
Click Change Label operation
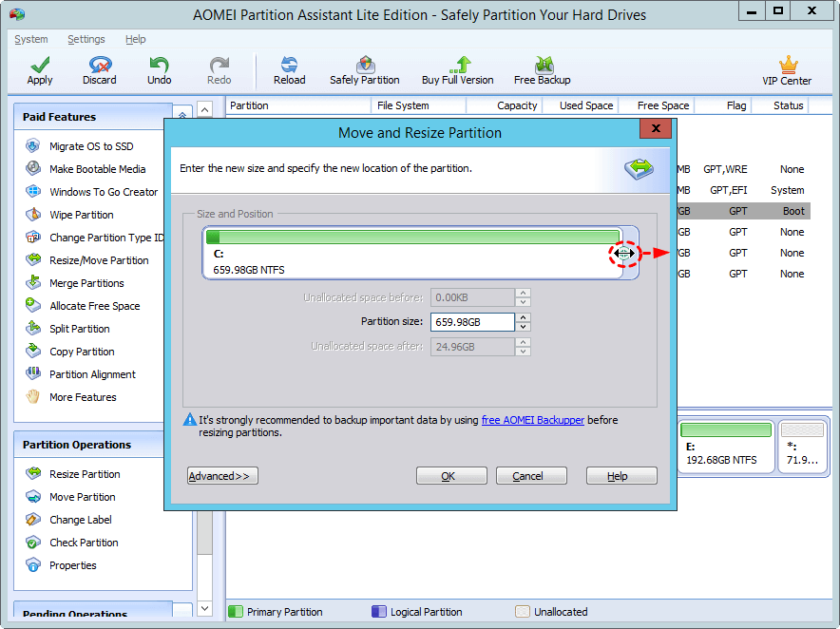pyautogui.click(x=81, y=520)
